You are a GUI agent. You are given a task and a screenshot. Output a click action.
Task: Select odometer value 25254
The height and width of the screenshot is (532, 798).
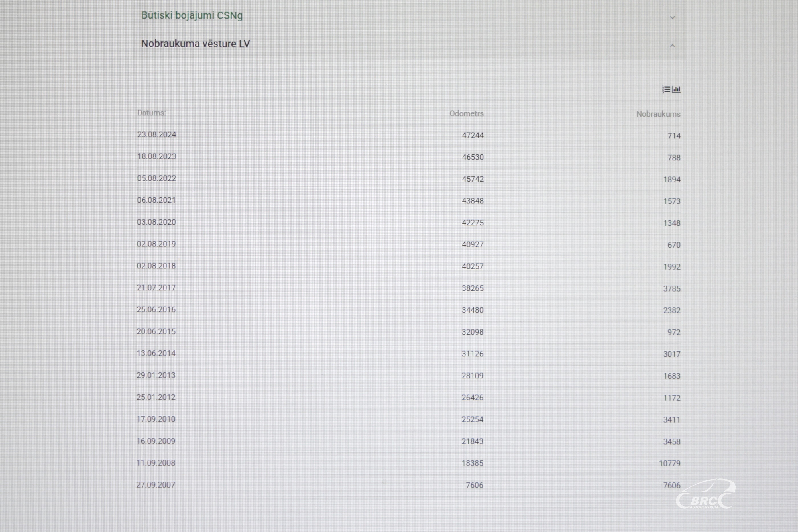click(472, 419)
